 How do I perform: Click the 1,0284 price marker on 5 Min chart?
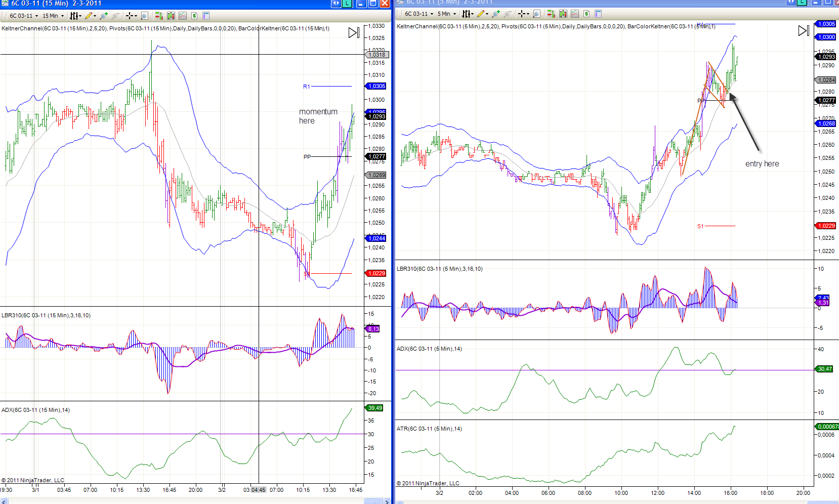pos(826,80)
